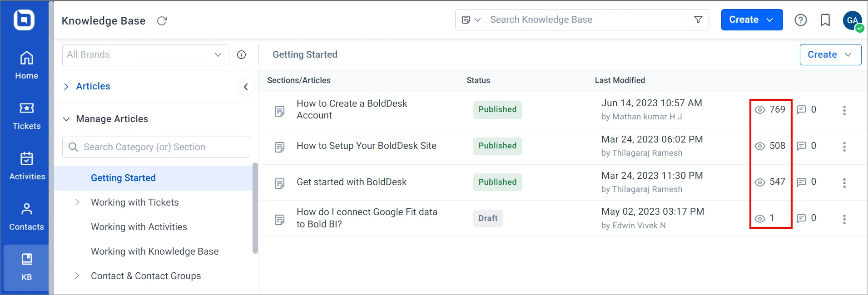This screenshot has width=868, height=295.
Task: Click author name Edwin Vivek N
Action: pos(639,226)
